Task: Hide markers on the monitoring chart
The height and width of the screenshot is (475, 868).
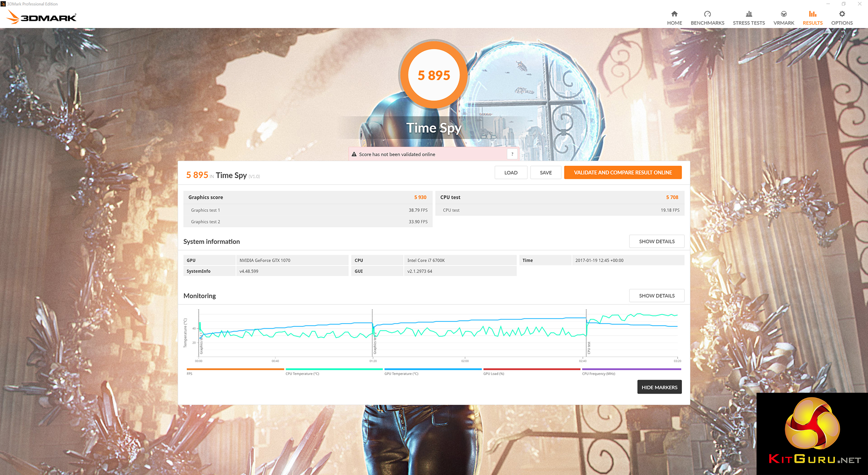Action: coord(659,387)
